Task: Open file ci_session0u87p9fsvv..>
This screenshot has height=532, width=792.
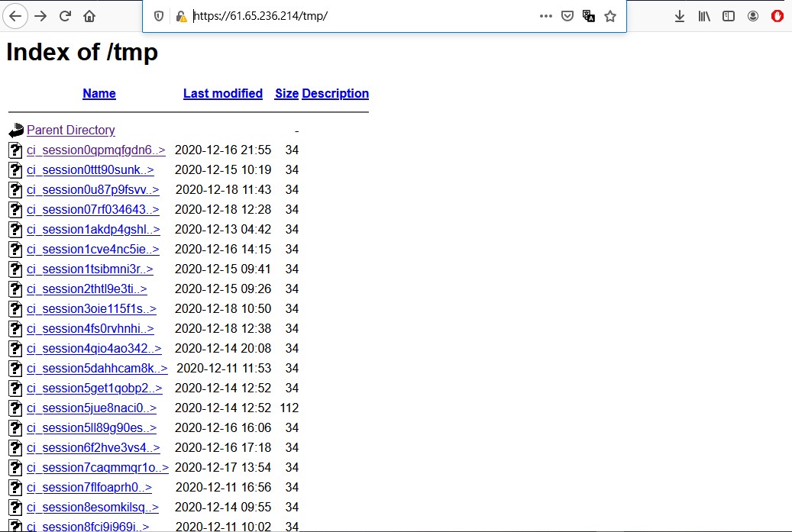Action: tap(93, 190)
